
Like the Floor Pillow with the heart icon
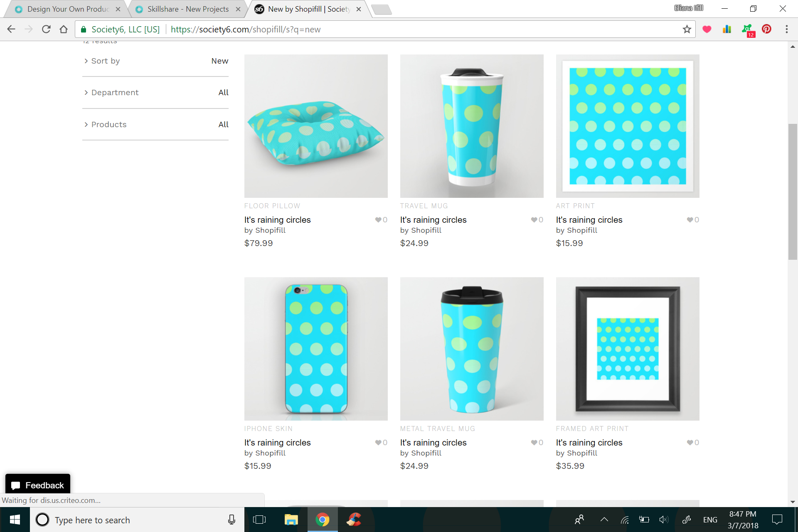pyautogui.click(x=378, y=220)
